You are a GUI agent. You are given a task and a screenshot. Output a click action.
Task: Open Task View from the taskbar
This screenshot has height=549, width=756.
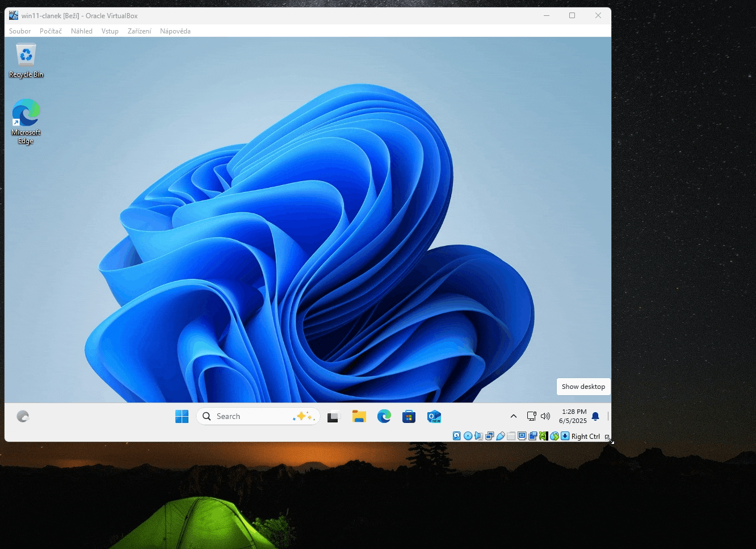[x=334, y=417]
